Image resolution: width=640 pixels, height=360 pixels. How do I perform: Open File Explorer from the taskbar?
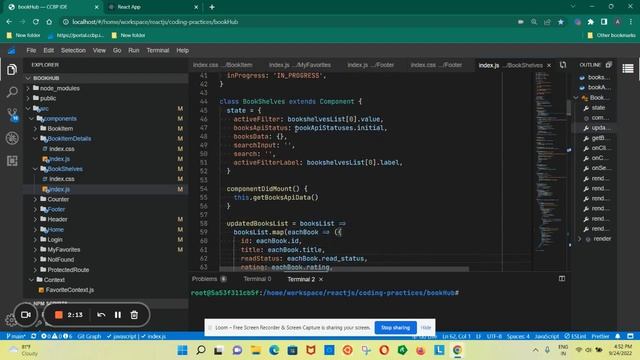tap(256, 350)
